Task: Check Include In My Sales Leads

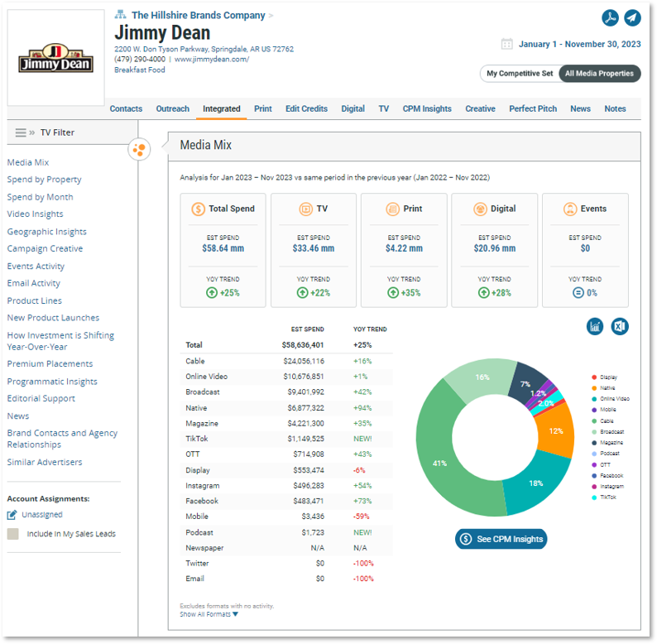Action: pyautogui.click(x=13, y=534)
